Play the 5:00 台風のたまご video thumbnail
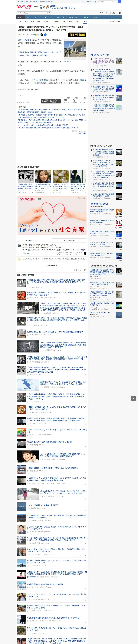Image resolution: width=138 pixels, height=644 pixels. pyautogui.click(x=119, y=185)
